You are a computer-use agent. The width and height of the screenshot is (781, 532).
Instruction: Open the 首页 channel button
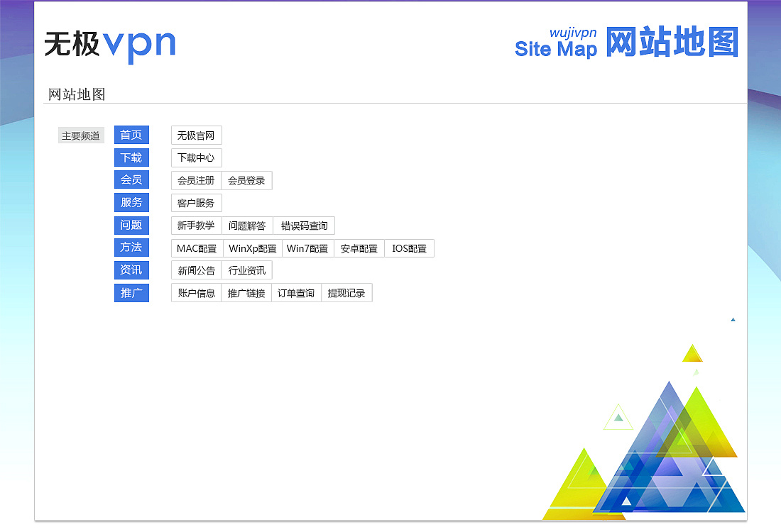pos(131,135)
